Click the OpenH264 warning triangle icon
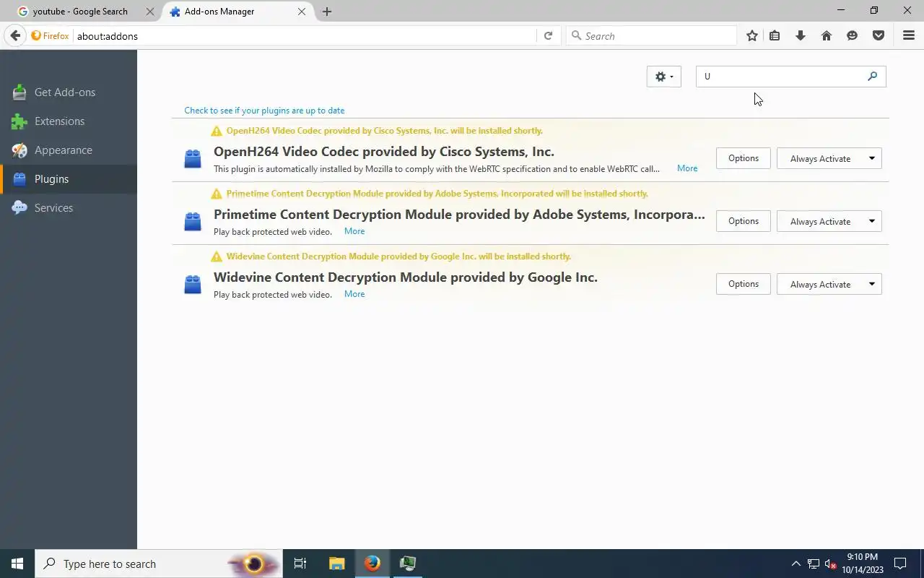The image size is (924, 578). pos(216,131)
